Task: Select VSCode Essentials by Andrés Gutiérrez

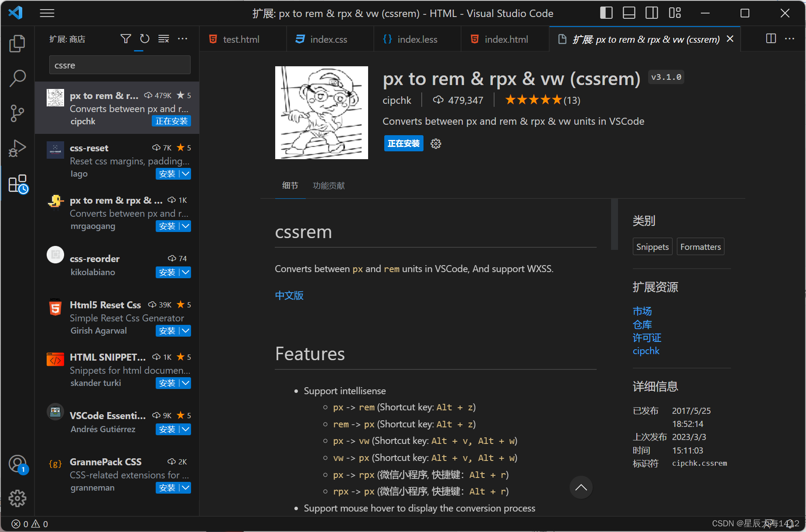Action: point(117,422)
